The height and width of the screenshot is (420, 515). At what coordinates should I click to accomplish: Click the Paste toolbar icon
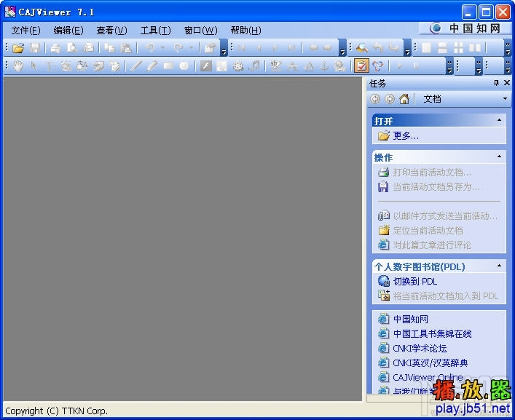click(x=126, y=48)
